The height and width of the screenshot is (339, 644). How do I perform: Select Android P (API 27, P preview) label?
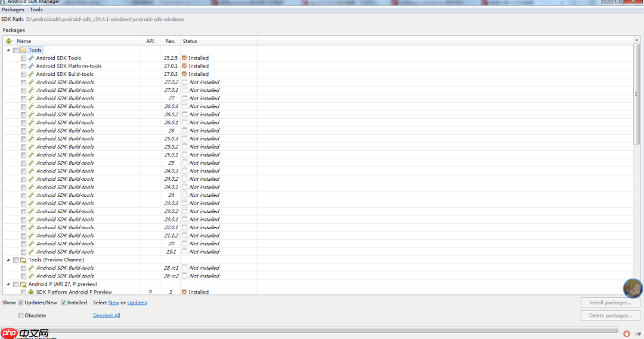[63, 284]
